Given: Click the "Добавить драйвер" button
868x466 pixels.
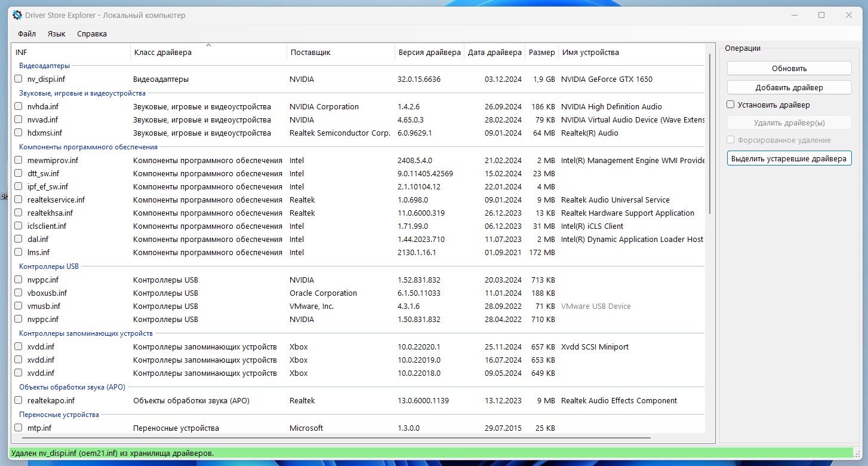Looking at the screenshot, I should [789, 87].
